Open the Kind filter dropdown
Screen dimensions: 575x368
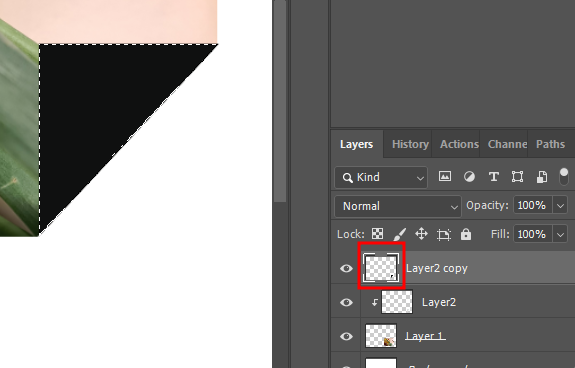coord(381,177)
